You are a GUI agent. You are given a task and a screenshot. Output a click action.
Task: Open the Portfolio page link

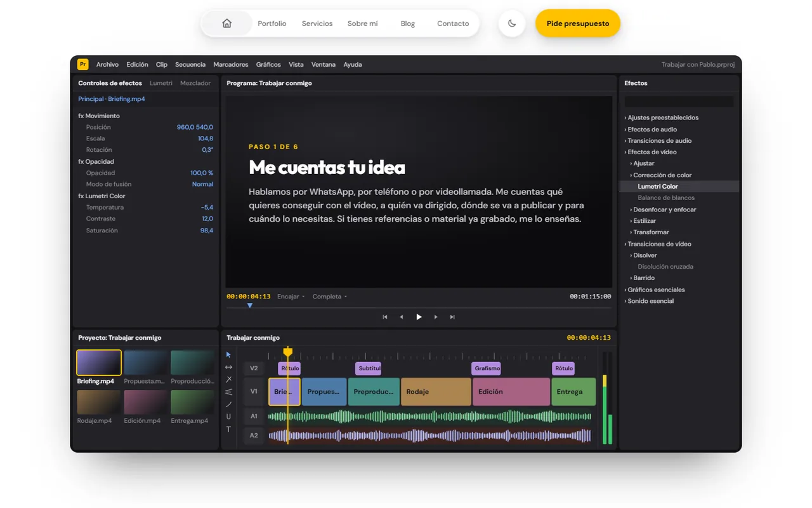click(272, 23)
